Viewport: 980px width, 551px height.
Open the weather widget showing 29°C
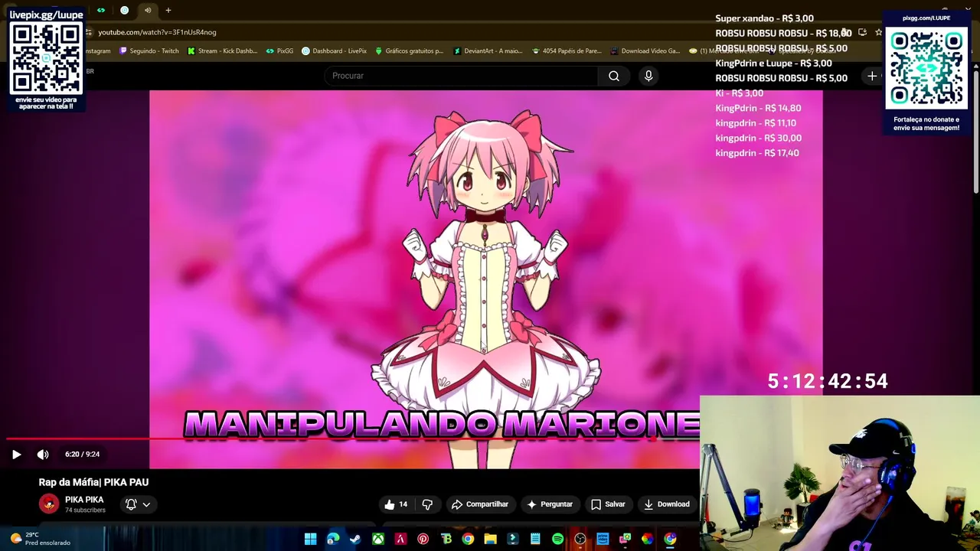[x=38, y=539]
